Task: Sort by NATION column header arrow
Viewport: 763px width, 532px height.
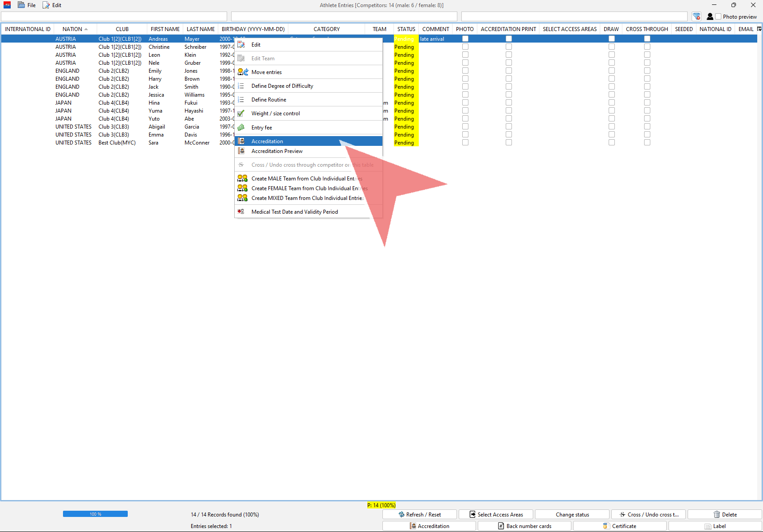Action: 86,29
